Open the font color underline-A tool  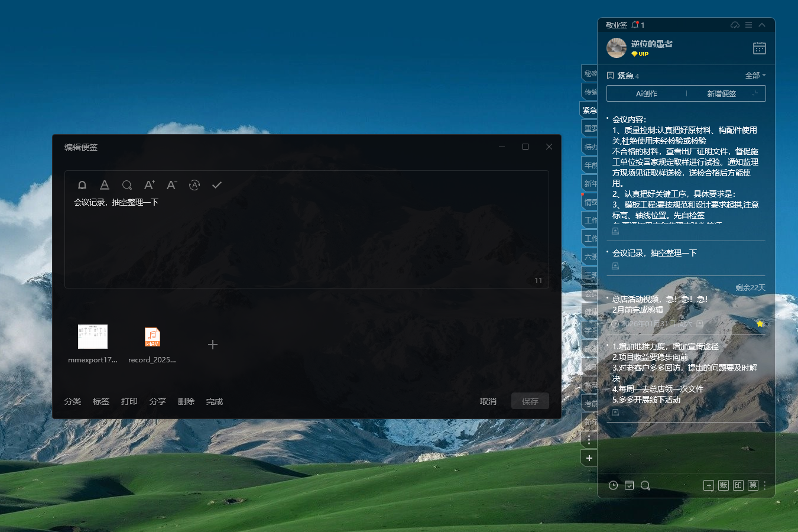click(105, 185)
